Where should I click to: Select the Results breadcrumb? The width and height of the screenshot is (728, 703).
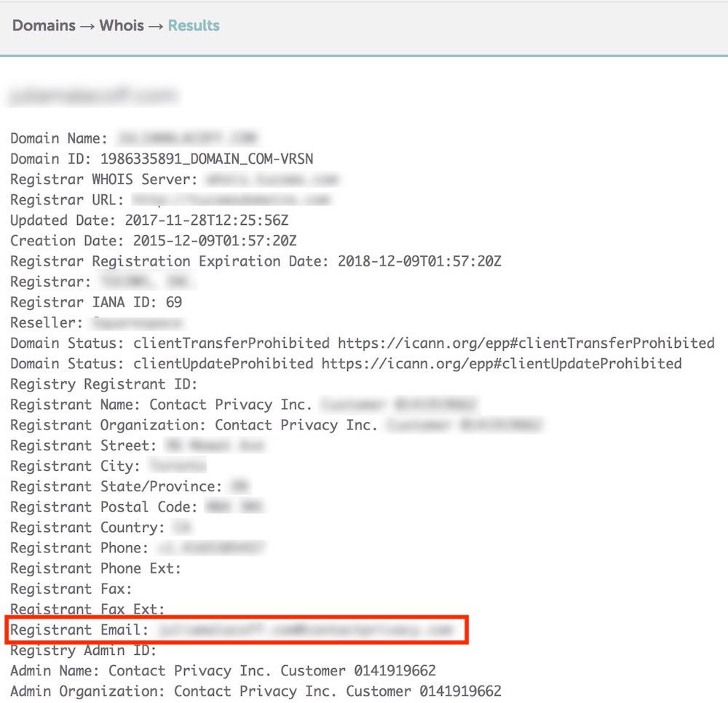point(194,25)
